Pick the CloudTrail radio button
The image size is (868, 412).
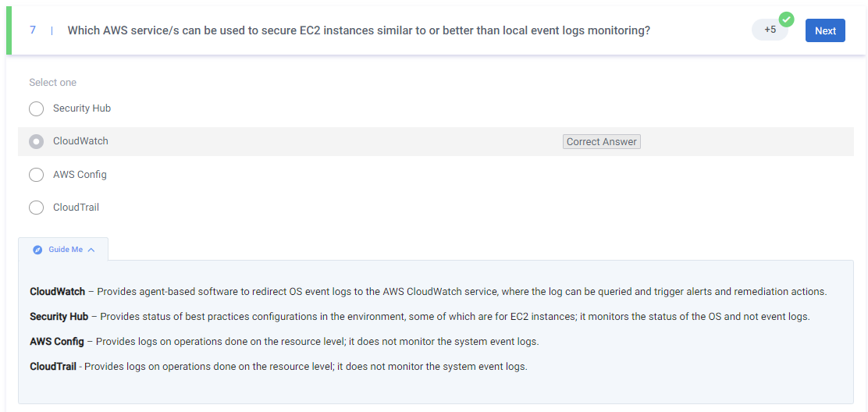tap(36, 208)
